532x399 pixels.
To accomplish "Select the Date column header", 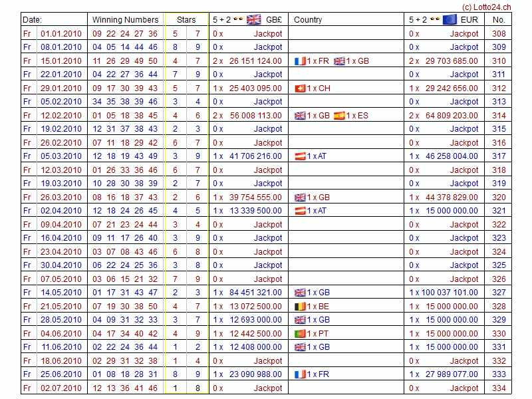I will click(x=32, y=20).
